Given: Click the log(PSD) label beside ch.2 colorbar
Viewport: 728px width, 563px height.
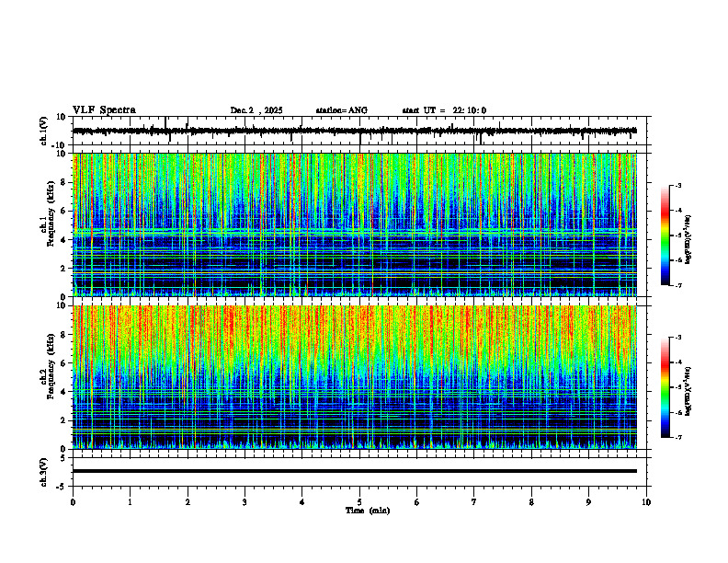Looking at the screenshot, I should pos(688,391).
